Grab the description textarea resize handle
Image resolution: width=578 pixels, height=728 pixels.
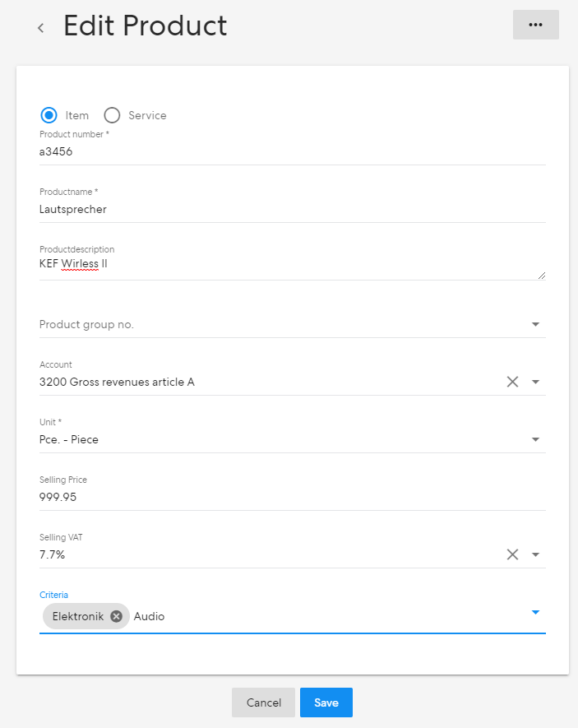point(541,276)
